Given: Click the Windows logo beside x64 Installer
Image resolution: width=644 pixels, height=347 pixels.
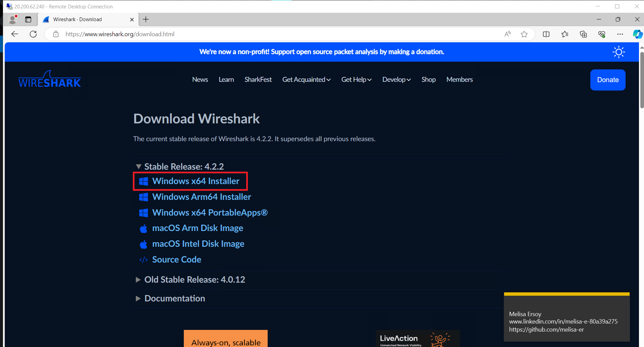Looking at the screenshot, I should point(144,181).
